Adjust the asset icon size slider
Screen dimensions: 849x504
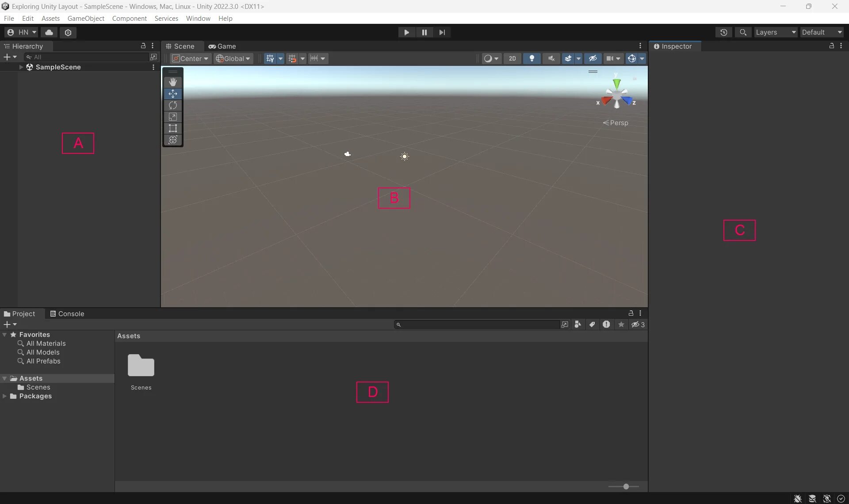(x=626, y=486)
